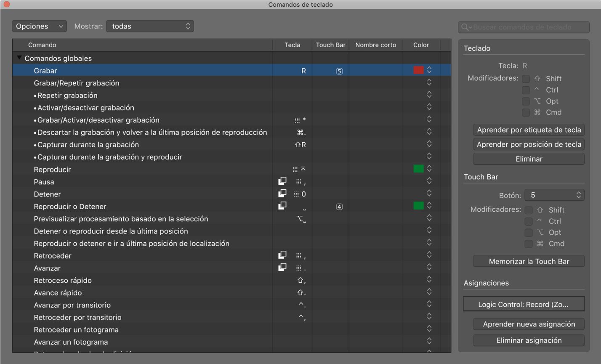Enable Shift modifier under Touch Bar

coord(529,210)
